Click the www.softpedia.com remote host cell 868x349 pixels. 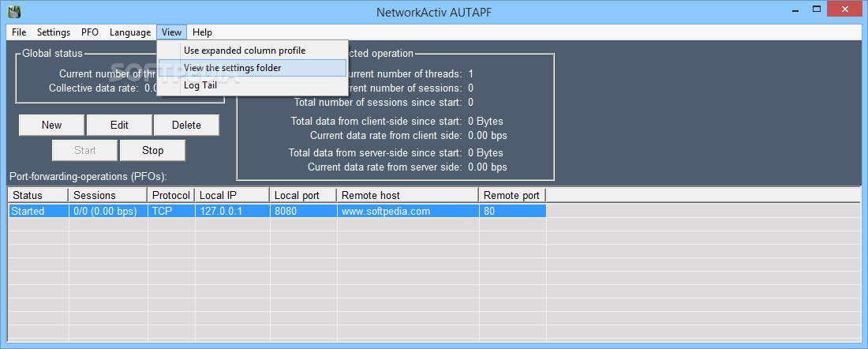[x=408, y=211]
